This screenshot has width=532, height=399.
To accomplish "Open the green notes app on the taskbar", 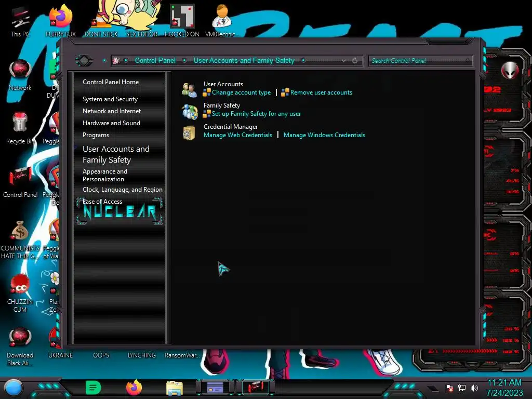I will (93, 388).
